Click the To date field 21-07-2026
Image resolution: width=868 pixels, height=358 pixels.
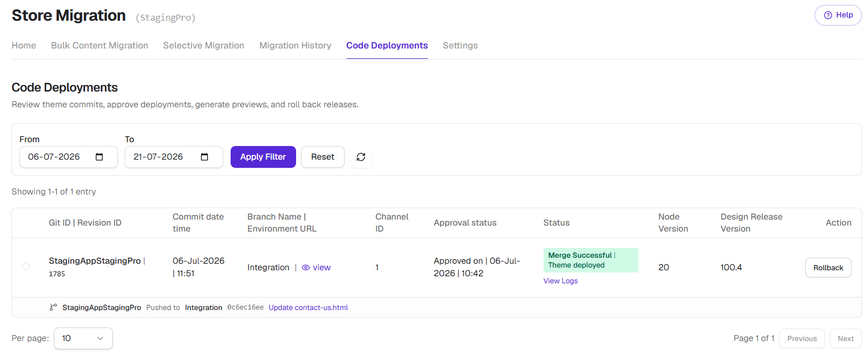click(174, 157)
